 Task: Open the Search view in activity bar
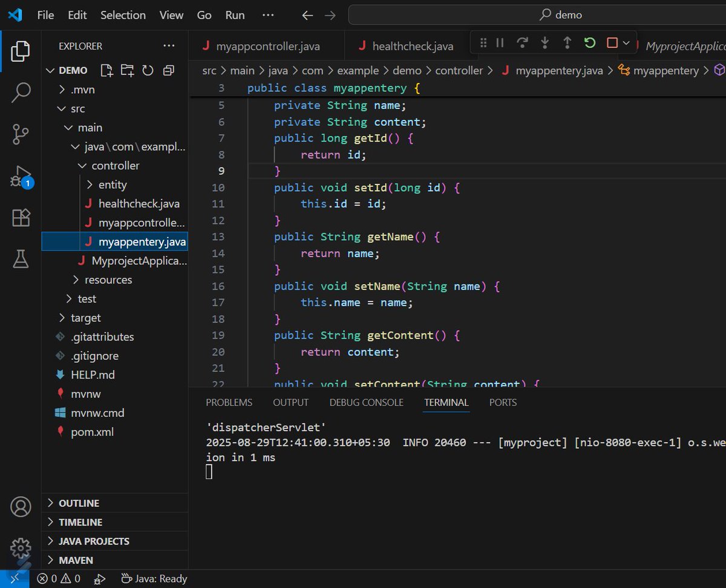tap(21, 93)
